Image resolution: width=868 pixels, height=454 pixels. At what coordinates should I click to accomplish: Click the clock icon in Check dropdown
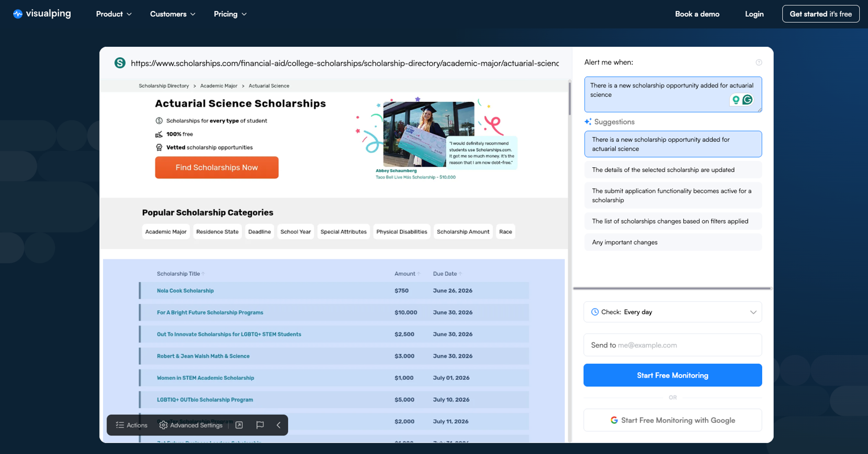pyautogui.click(x=595, y=312)
